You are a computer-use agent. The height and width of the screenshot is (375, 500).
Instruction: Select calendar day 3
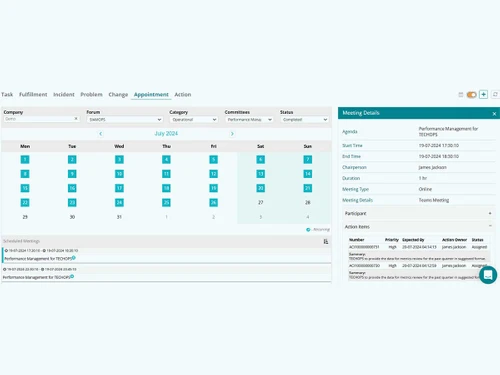[119, 159]
